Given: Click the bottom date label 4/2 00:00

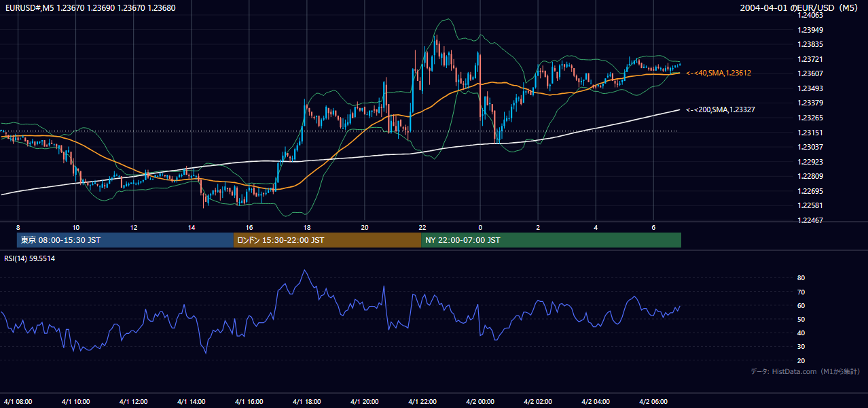Looking at the screenshot, I should pos(480,401).
